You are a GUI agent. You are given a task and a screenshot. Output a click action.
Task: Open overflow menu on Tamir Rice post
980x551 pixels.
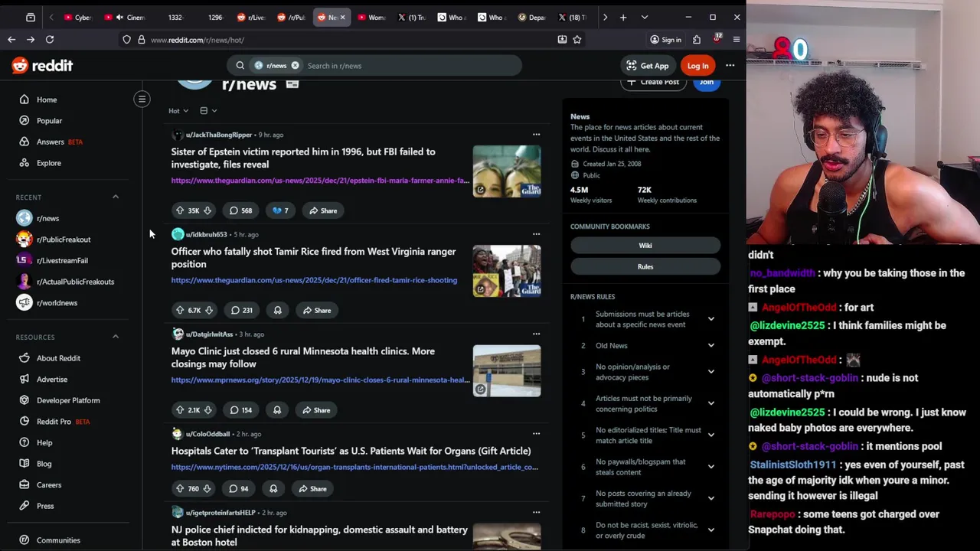(536, 234)
